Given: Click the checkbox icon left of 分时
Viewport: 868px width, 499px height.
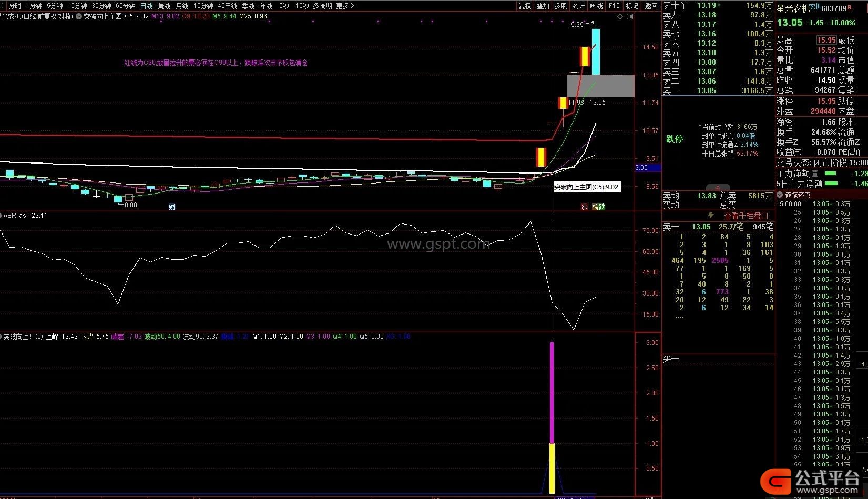Looking at the screenshot, I should point(3,6).
